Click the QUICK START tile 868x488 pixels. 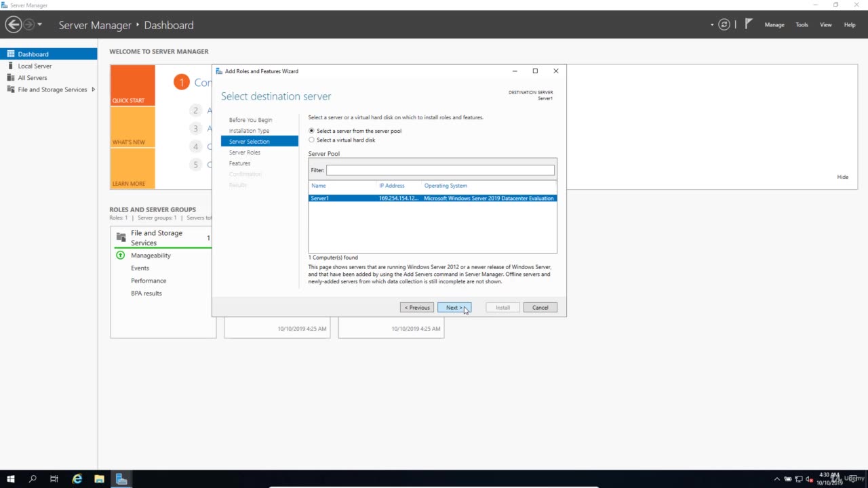[133, 85]
